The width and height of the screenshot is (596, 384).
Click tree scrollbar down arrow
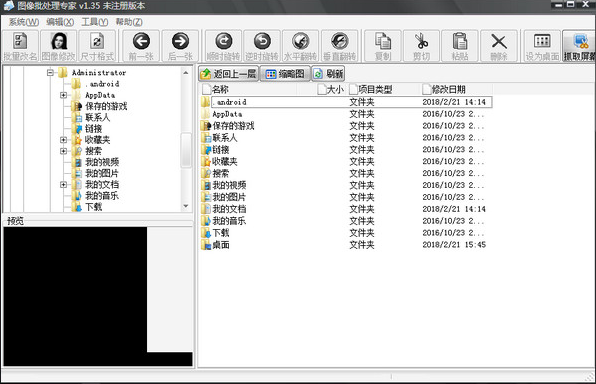point(186,206)
